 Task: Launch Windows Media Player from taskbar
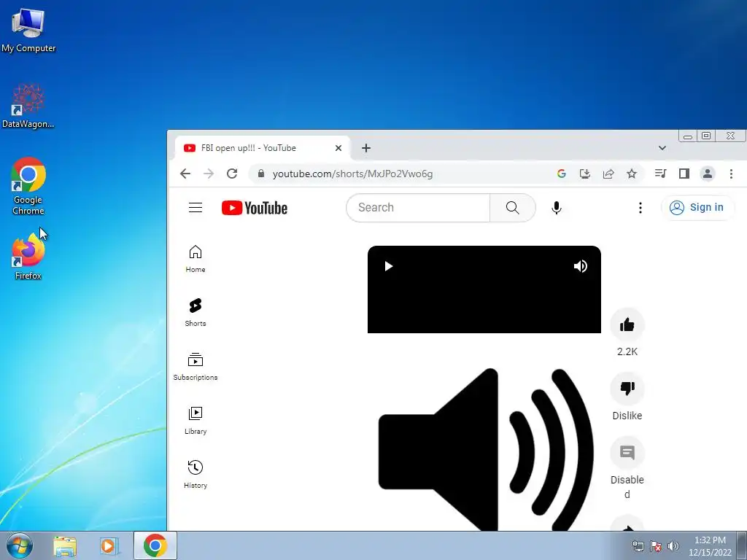[x=109, y=546]
